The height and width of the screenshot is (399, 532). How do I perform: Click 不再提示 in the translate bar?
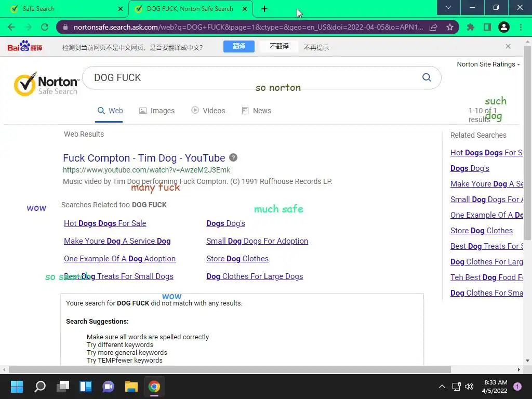pyautogui.click(x=316, y=47)
